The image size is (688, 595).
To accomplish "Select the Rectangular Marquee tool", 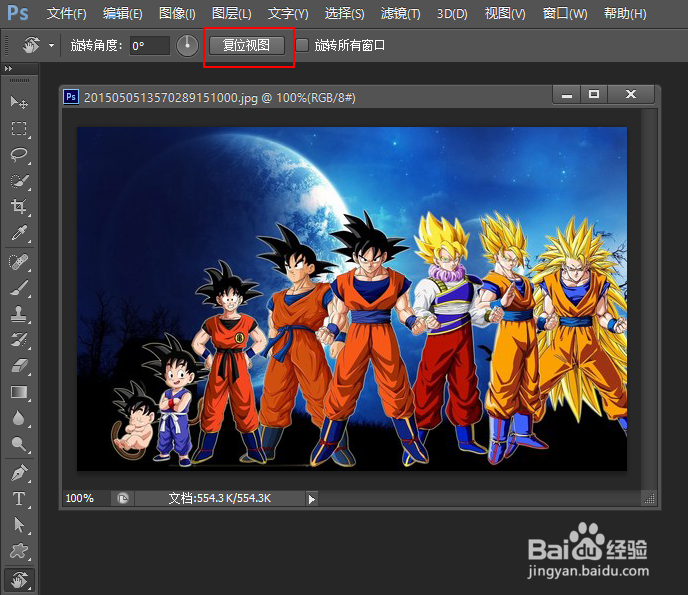I will [x=19, y=129].
